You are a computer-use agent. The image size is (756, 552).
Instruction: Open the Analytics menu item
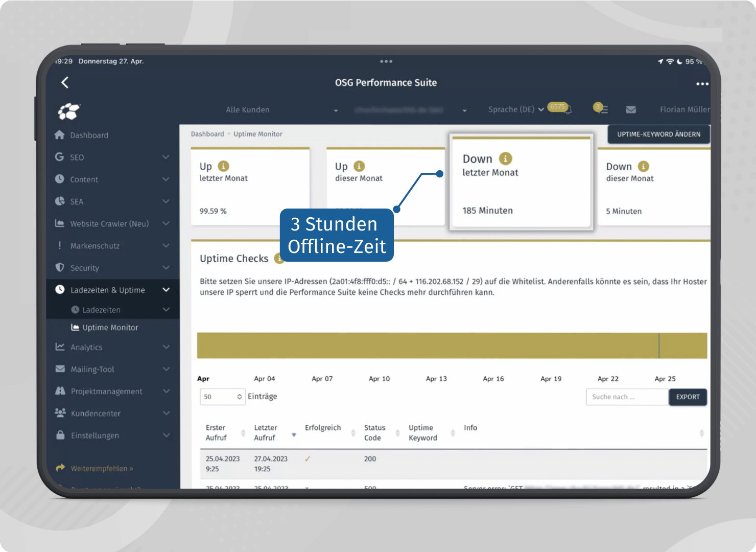[86, 347]
